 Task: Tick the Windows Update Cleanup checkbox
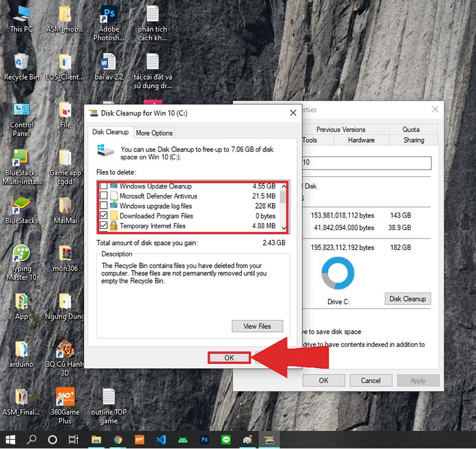104,186
